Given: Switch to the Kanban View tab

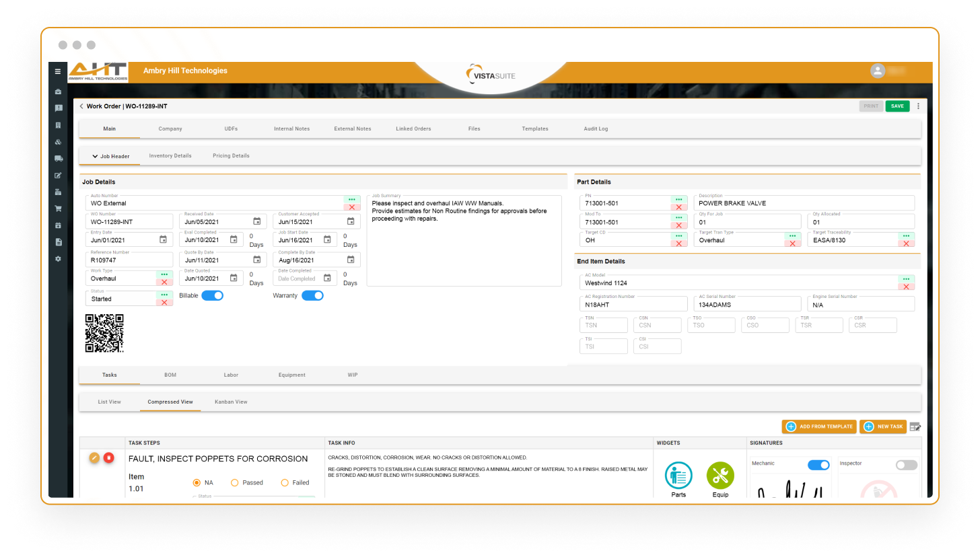Looking at the screenshot, I should click(231, 402).
